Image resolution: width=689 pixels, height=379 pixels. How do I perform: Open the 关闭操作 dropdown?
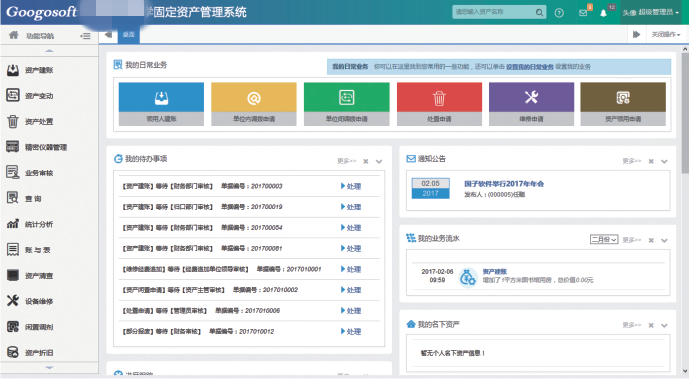click(666, 34)
